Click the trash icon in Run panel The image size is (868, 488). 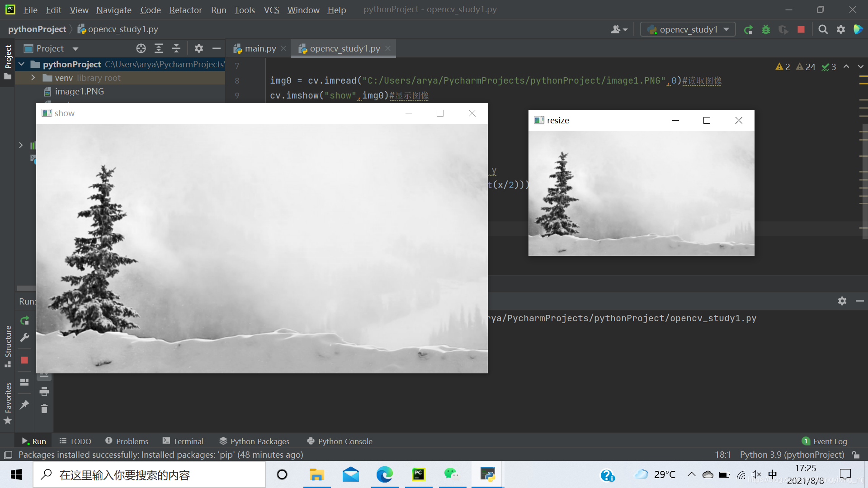point(44,409)
